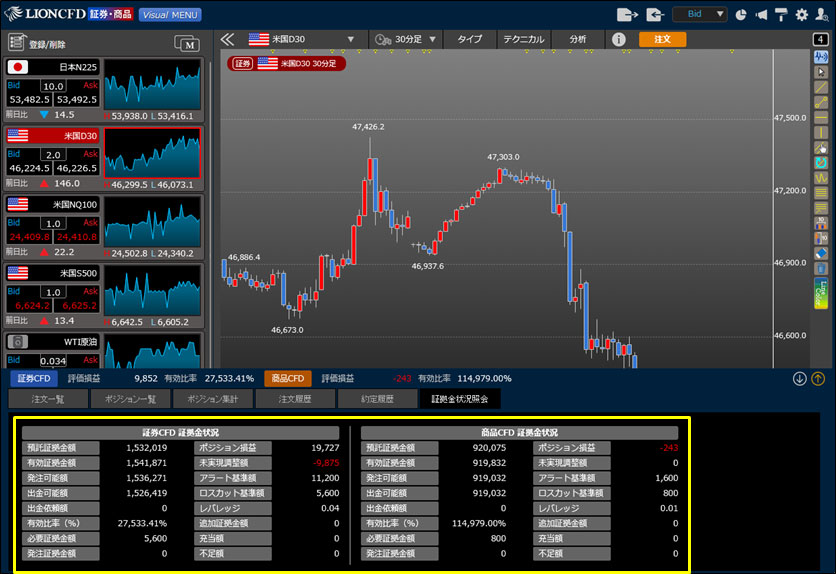Select the 日本N225 rate panel
The image size is (836, 574).
coord(52,90)
